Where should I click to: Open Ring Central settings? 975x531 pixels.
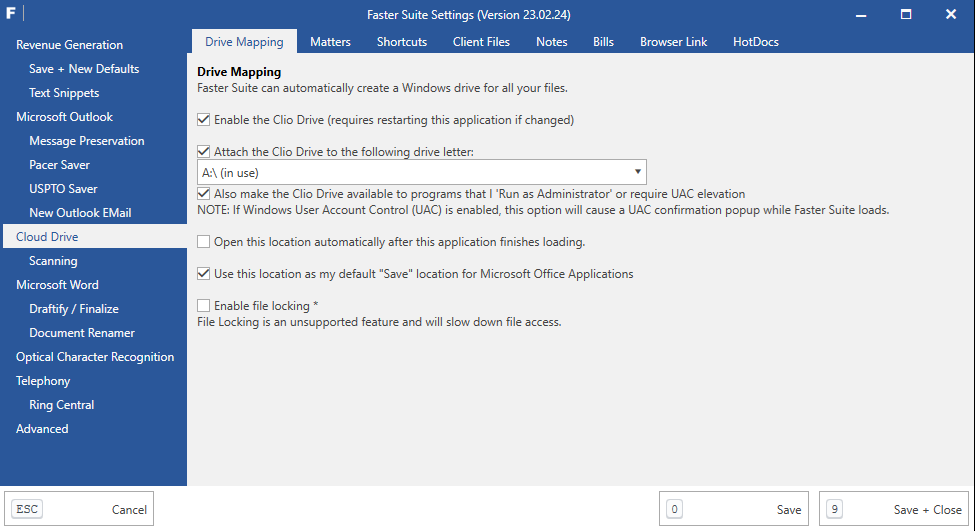62,405
